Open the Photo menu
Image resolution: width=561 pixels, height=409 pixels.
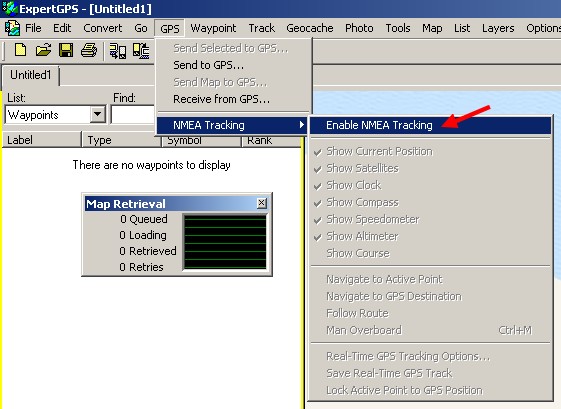tap(359, 28)
